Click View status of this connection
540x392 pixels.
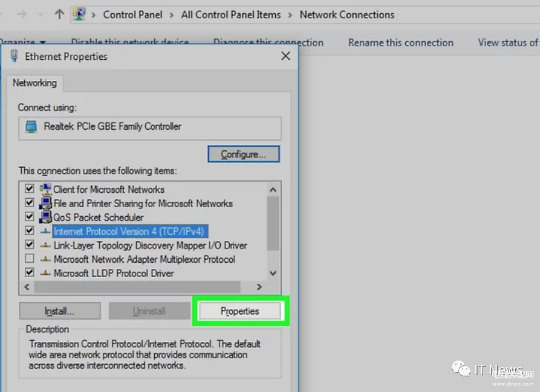tap(509, 43)
